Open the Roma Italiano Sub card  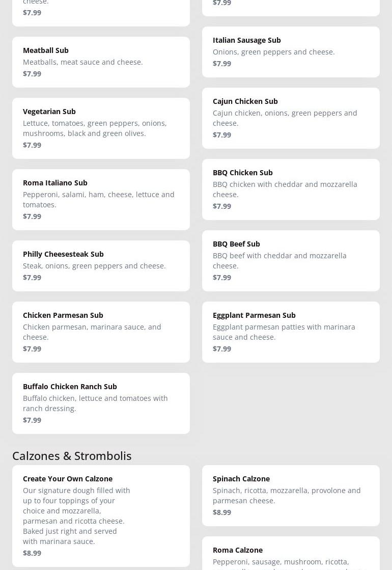pos(101,199)
